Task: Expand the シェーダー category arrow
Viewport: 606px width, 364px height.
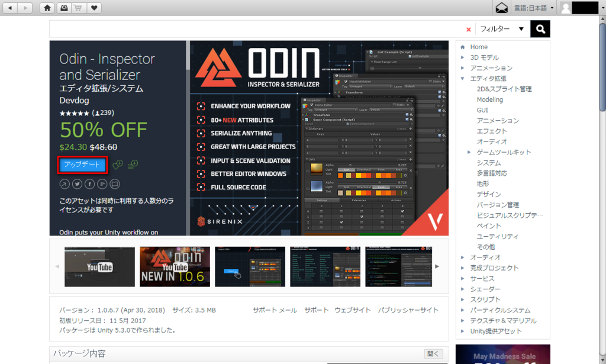Action: [x=463, y=289]
